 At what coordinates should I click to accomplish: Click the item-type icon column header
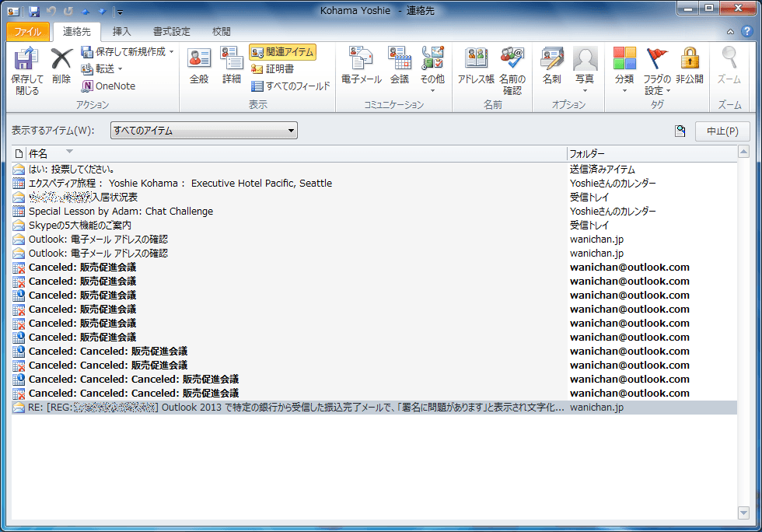(19, 154)
